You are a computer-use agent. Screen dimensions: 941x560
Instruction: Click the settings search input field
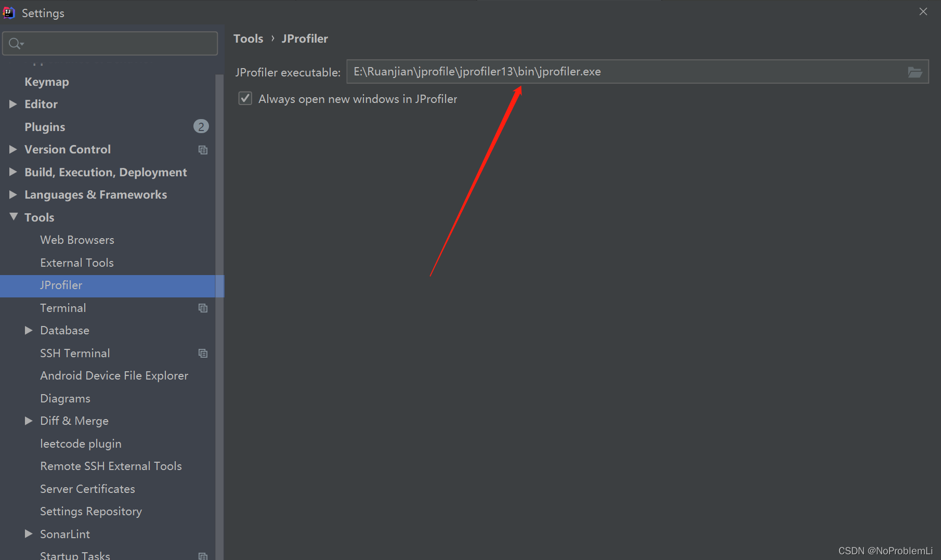pos(110,43)
